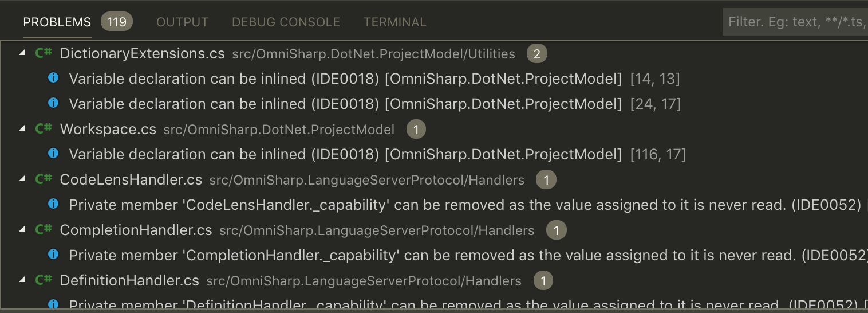This screenshot has height=313, width=868.
Task: Collapse the DictionaryExtensions.cs problem group
Action: (22, 53)
